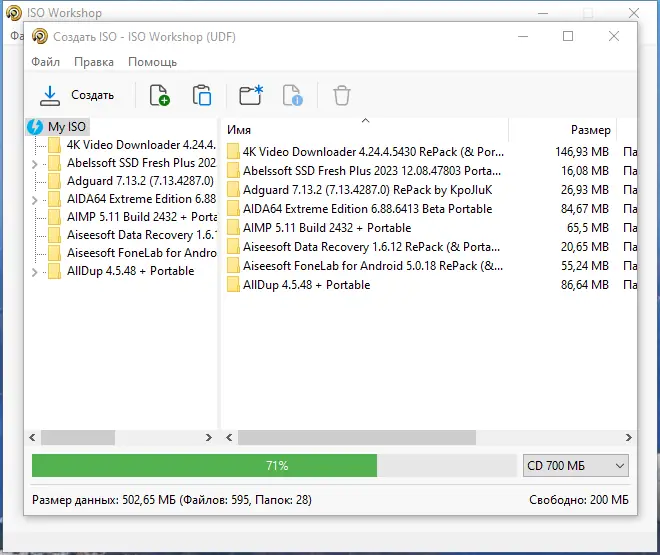Click the 16,08 MB size cell
The image size is (660, 555).
click(x=585, y=171)
